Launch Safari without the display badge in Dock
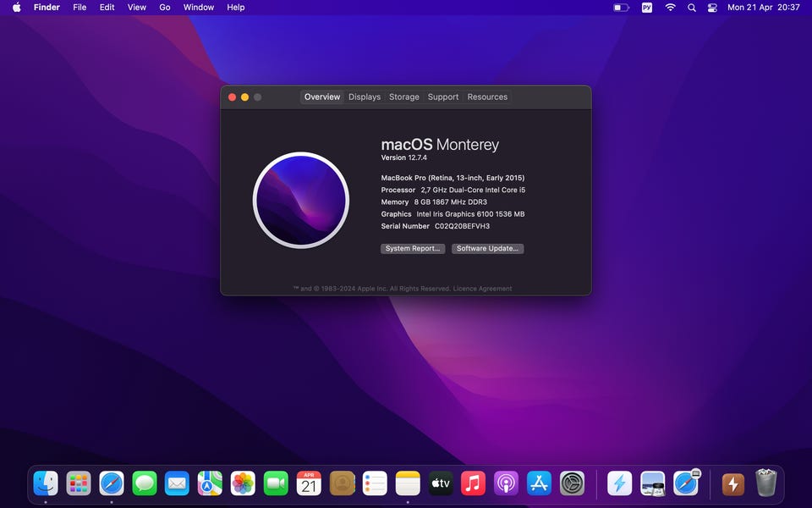 click(112, 483)
